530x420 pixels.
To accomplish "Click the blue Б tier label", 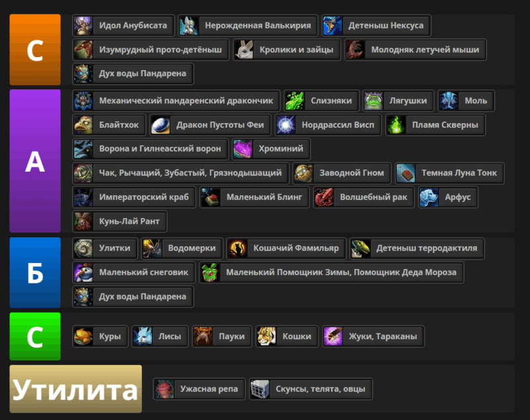I will [35, 272].
